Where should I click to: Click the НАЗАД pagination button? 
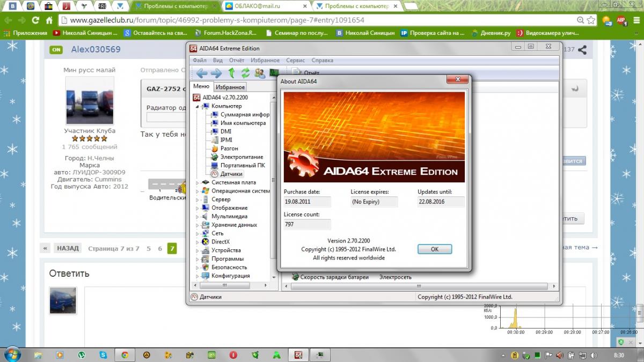(x=68, y=248)
